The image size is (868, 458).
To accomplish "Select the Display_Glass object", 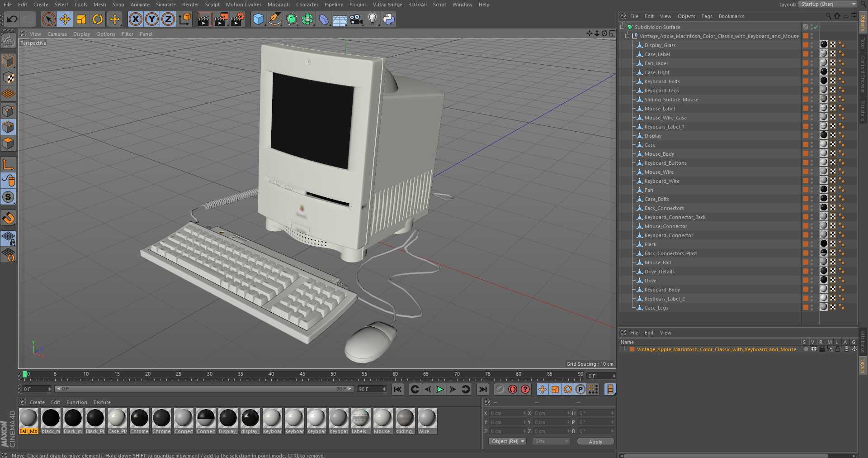I will click(x=660, y=45).
